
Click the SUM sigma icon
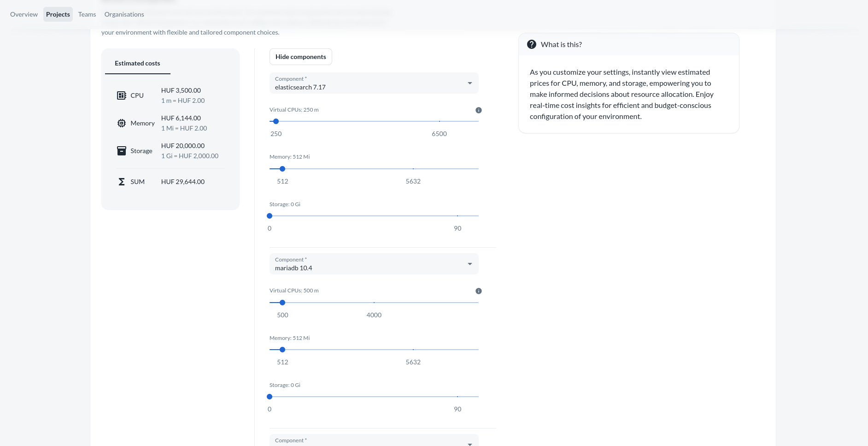(x=121, y=182)
